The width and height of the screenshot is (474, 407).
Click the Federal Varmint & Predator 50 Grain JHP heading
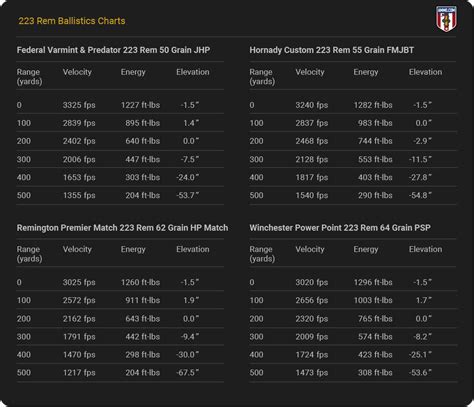pos(113,50)
